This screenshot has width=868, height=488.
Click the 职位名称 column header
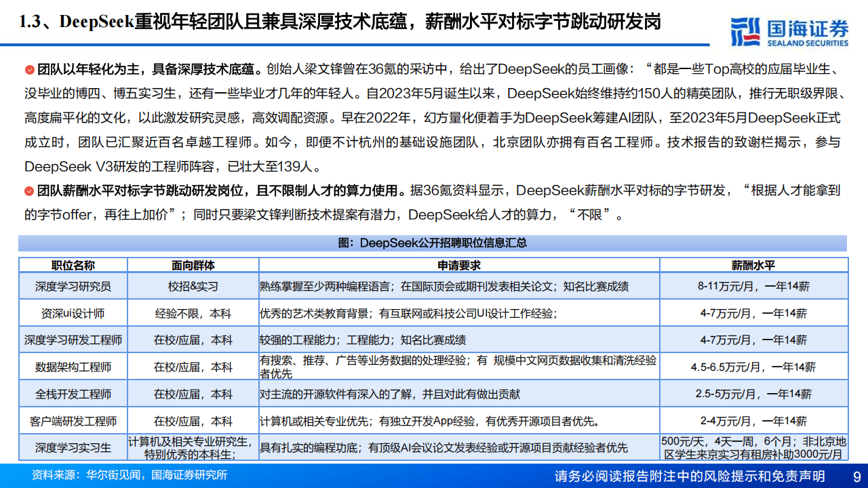pyautogui.click(x=73, y=265)
